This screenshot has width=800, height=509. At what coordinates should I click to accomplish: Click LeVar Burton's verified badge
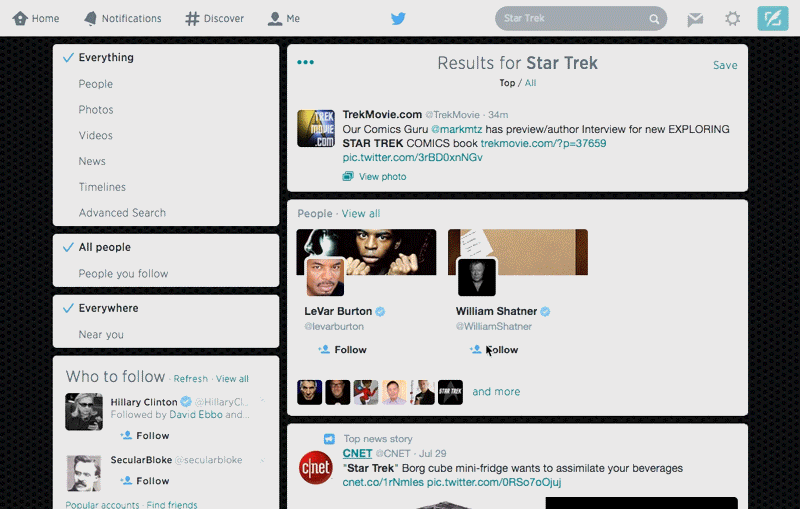click(380, 312)
